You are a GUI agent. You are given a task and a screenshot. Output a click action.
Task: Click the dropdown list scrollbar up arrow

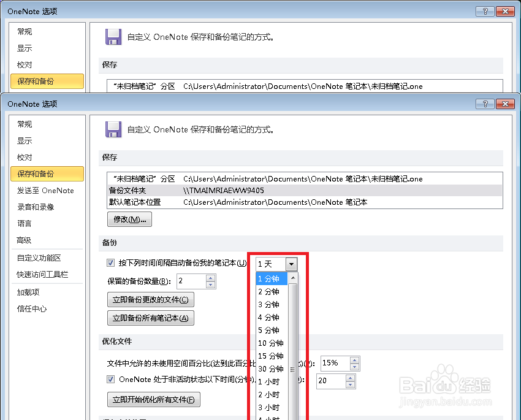tap(293, 278)
